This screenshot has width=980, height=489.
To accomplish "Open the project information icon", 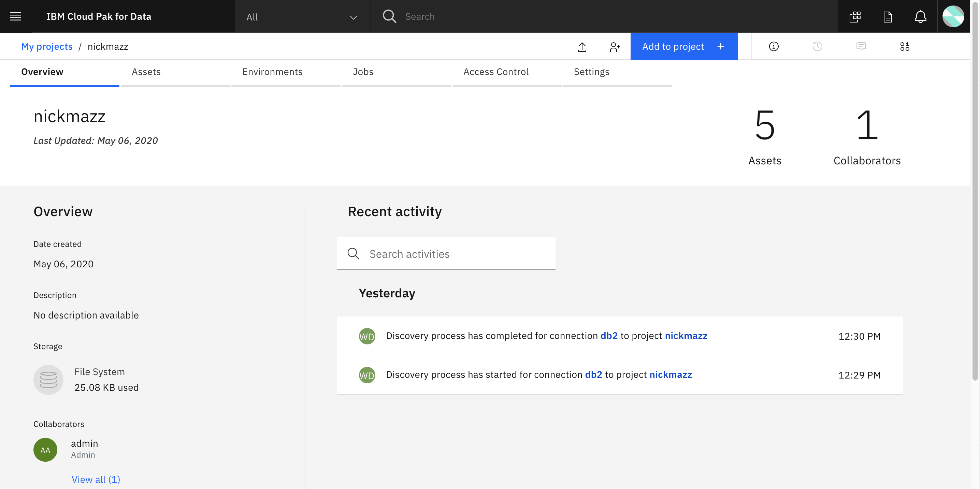I will click(x=774, y=46).
